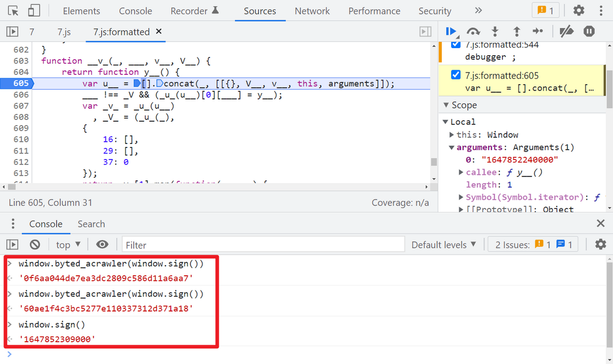Switch to the Recorder tab
This screenshot has width=613, height=364.
pos(194,11)
